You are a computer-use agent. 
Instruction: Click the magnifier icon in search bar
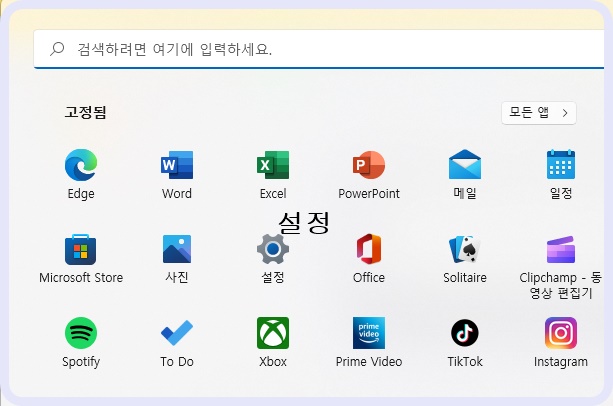click(57, 49)
